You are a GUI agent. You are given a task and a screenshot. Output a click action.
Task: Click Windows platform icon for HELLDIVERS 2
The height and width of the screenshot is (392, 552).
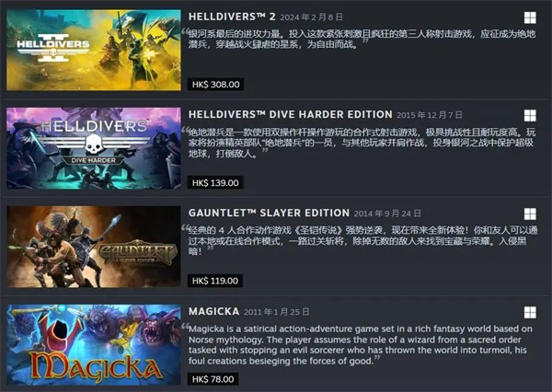(530, 17)
